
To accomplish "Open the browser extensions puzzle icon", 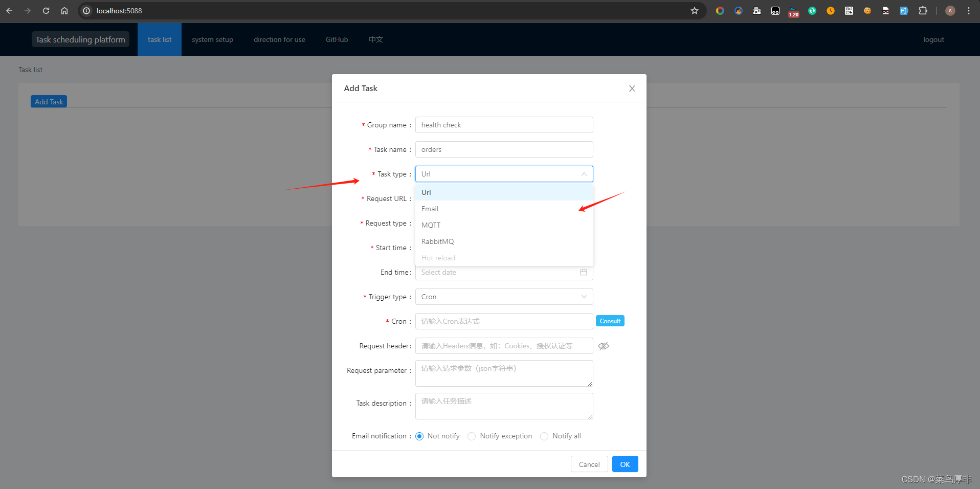I will coord(922,11).
